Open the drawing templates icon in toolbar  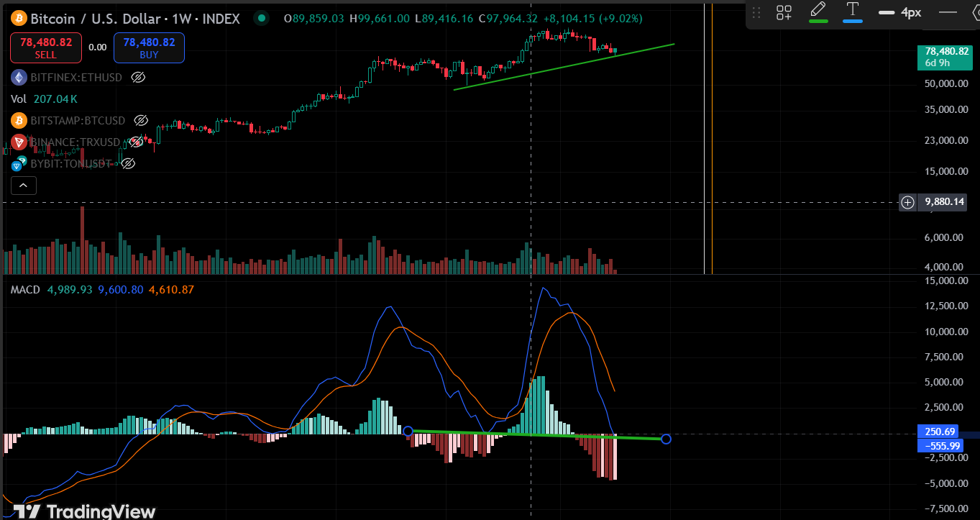784,12
